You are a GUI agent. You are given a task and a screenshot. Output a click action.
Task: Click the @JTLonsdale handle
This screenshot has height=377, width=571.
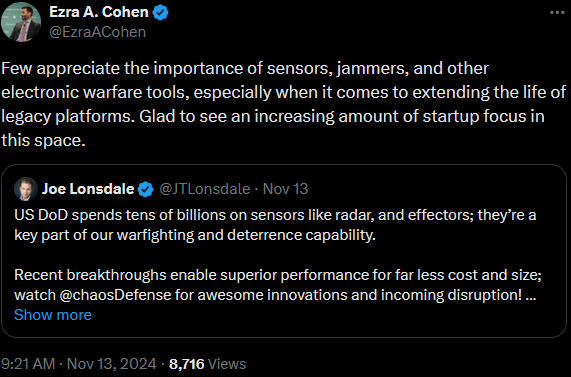point(205,189)
